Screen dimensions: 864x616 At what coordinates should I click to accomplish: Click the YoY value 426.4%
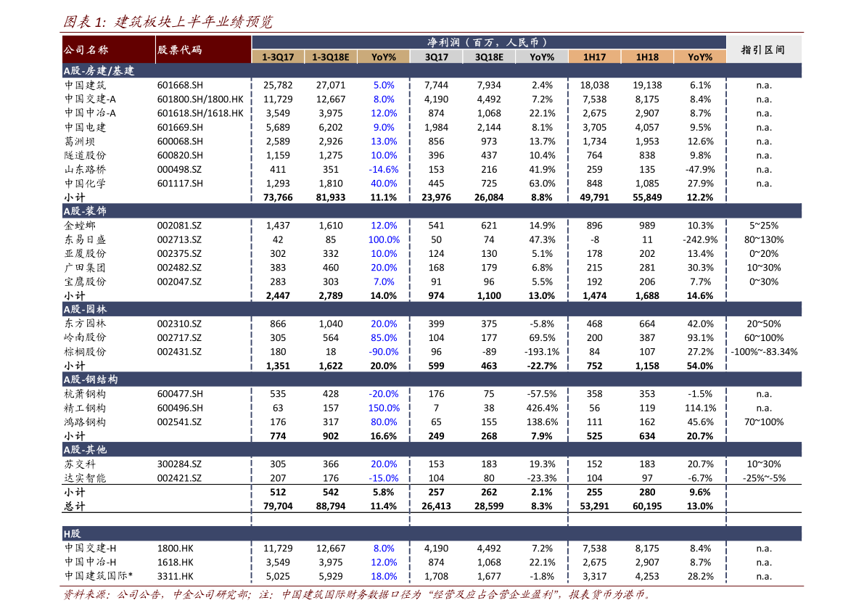[542, 408]
